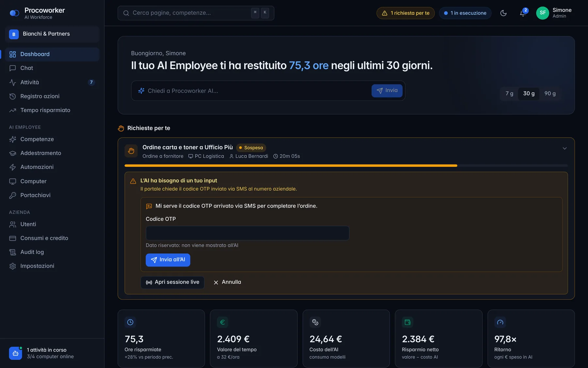Open notifications bell with 2 badge
This screenshot has width=588, height=368.
tap(523, 13)
